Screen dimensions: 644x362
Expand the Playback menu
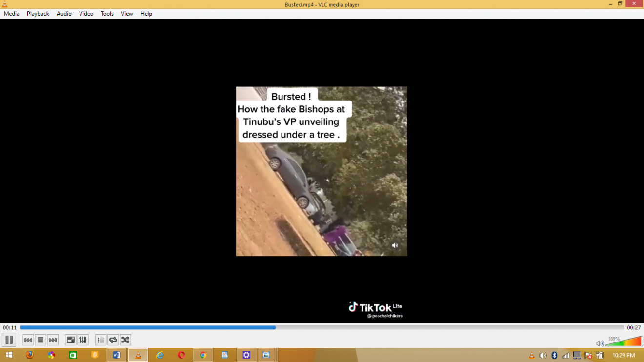38,14
